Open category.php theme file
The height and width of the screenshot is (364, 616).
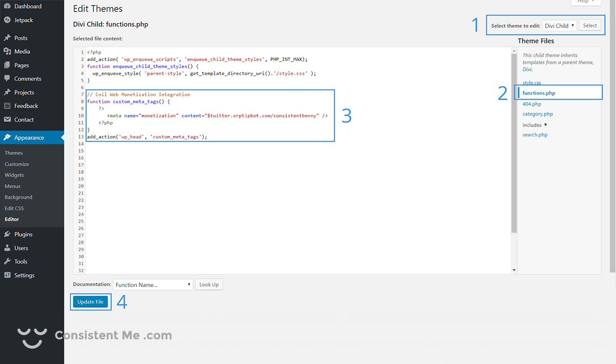(537, 114)
